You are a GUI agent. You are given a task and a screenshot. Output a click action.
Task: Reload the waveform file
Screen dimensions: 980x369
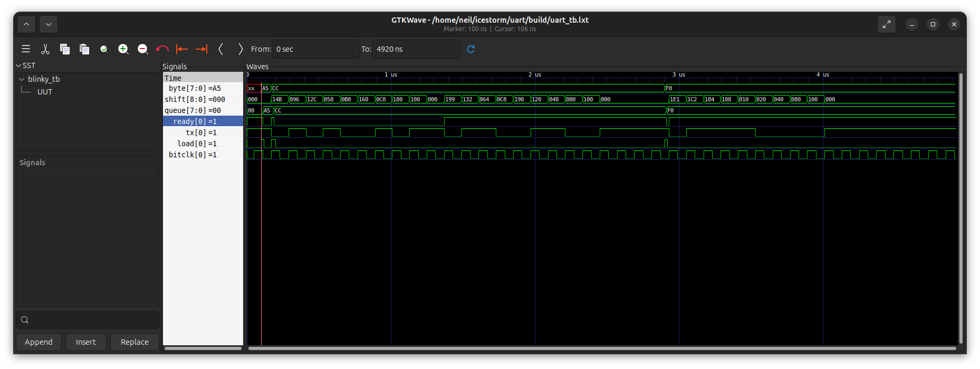pyautogui.click(x=471, y=49)
